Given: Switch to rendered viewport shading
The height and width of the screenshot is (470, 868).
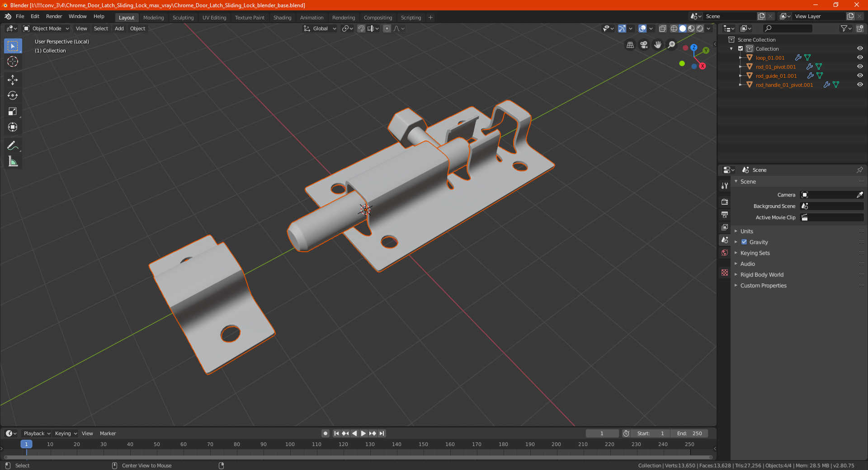Looking at the screenshot, I should click(x=700, y=28).
